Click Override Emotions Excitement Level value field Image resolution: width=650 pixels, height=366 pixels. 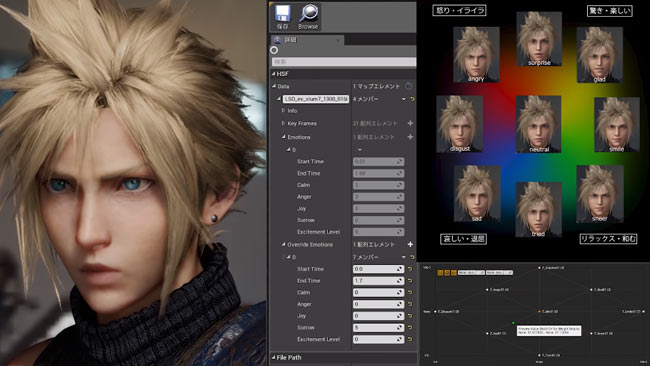378,339
